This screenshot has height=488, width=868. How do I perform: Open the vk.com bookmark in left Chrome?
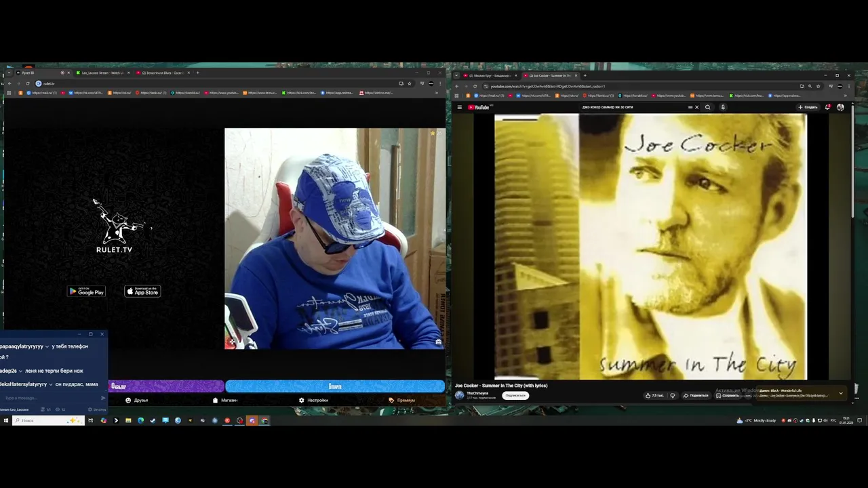point(86,93)
